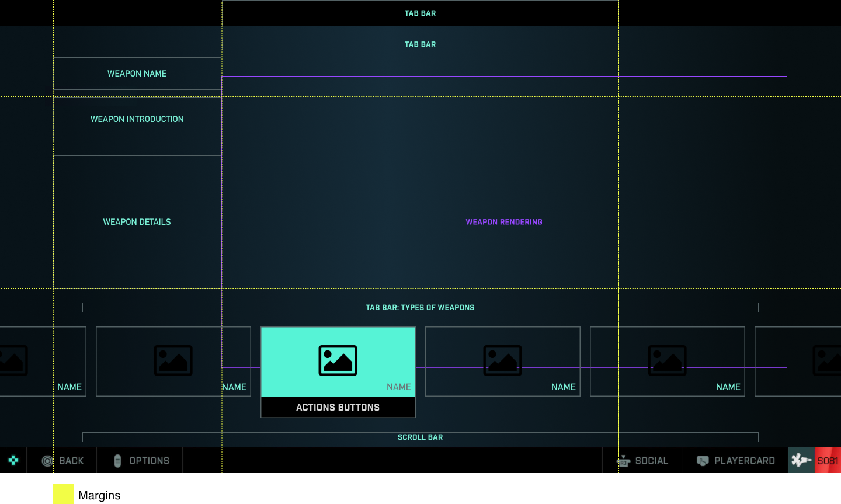Select the topmost TAB BAR
The width and height of the screenshot is (841, 504).
tap(420, 13)
